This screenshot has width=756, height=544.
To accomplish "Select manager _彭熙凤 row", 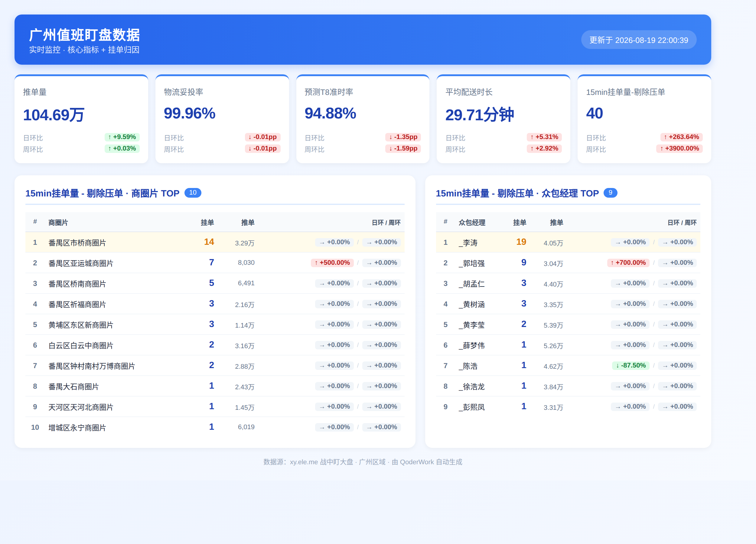I will pos(568,407).
